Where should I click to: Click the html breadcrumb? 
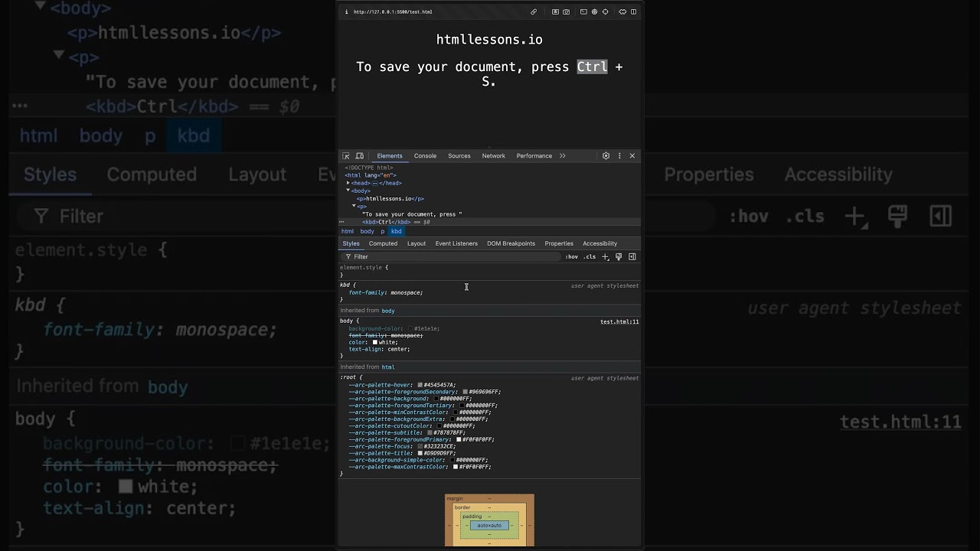click(x=348, y=231)
